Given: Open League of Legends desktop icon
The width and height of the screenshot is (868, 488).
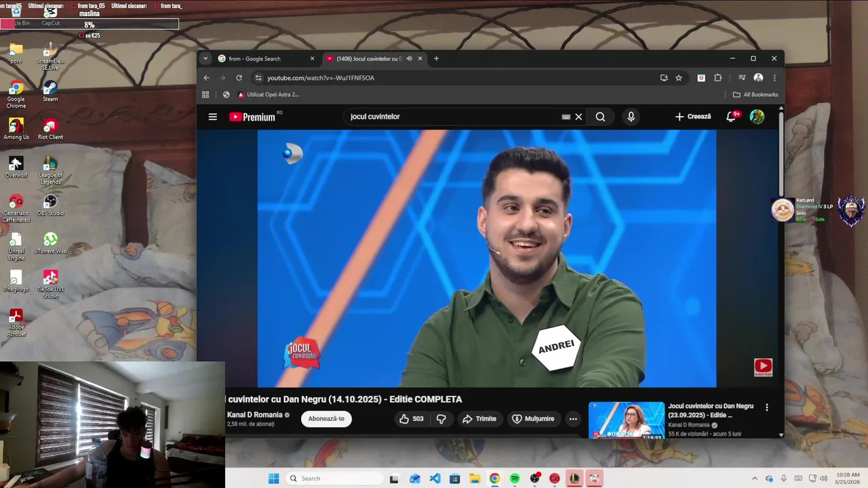Looking at the screenshot, I should pos(50,171).
